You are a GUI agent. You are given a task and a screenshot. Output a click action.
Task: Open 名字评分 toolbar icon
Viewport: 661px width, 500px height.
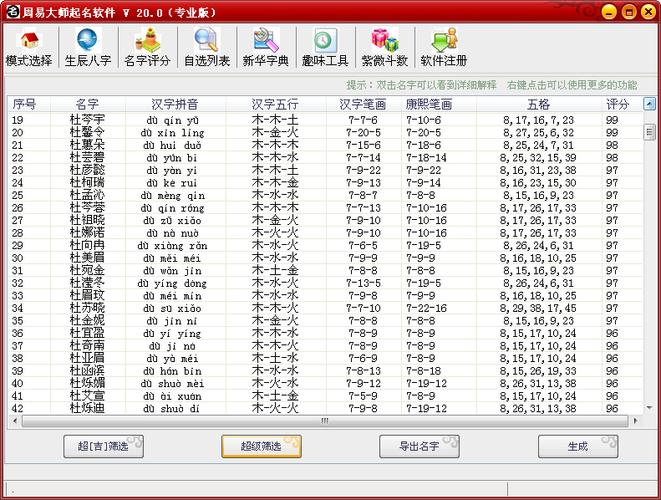pyautogui.click(x=147, y=48)
